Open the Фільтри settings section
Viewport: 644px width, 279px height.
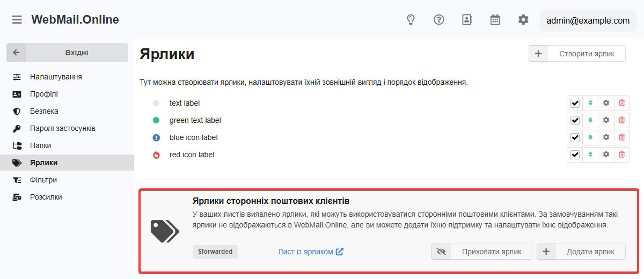click(43, 180)
